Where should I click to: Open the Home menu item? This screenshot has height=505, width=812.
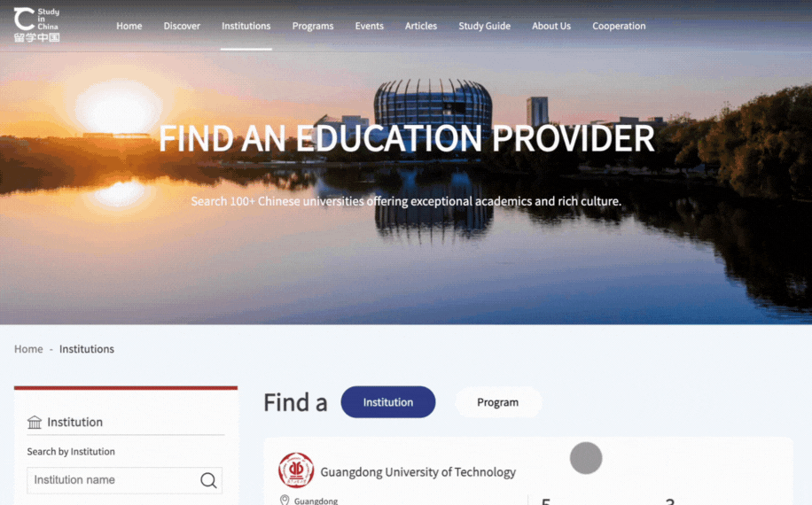[x=129, y=26]
